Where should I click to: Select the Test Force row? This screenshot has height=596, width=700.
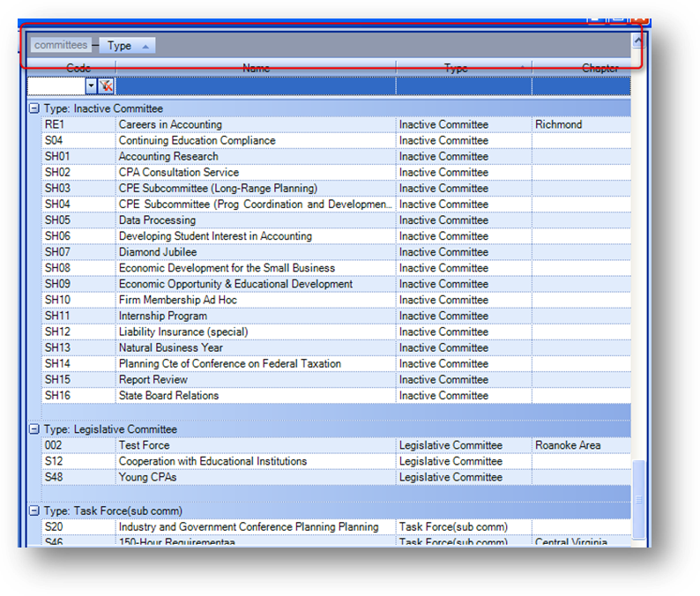click(x=337, y=444)
